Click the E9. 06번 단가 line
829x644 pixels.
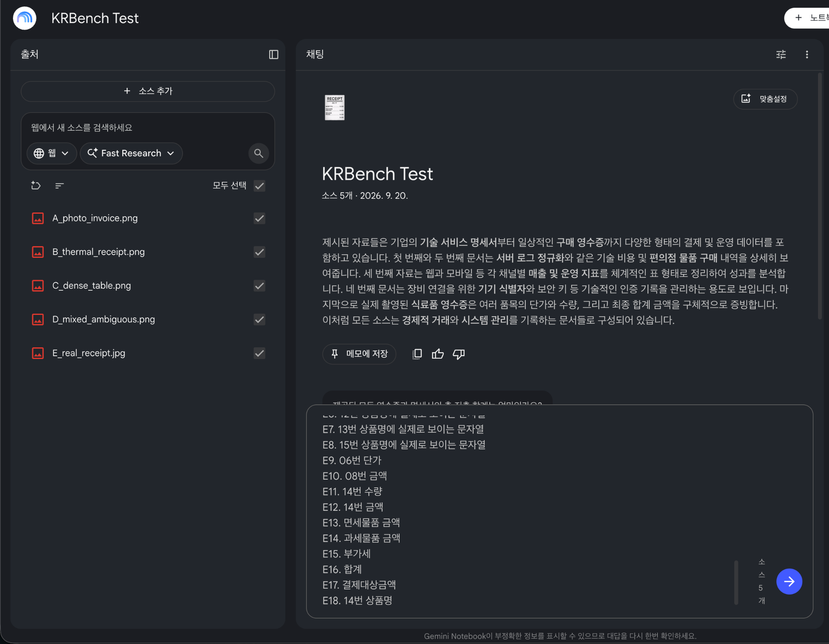pos(352,460)
